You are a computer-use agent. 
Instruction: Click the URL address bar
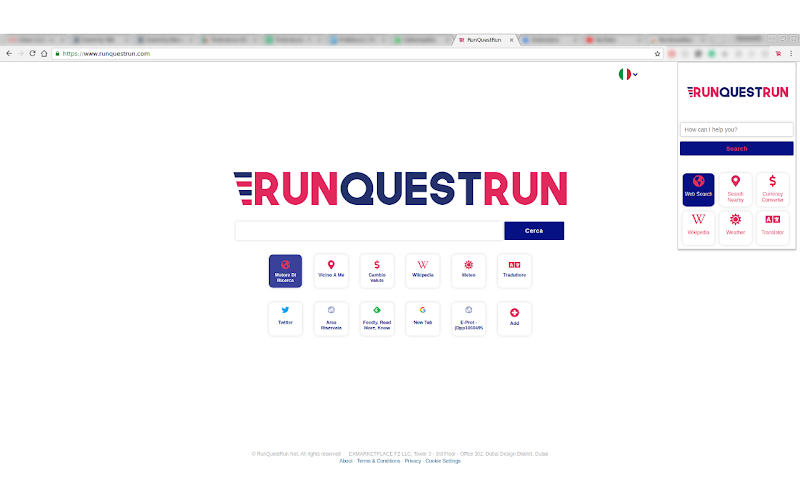click(357, 54)
